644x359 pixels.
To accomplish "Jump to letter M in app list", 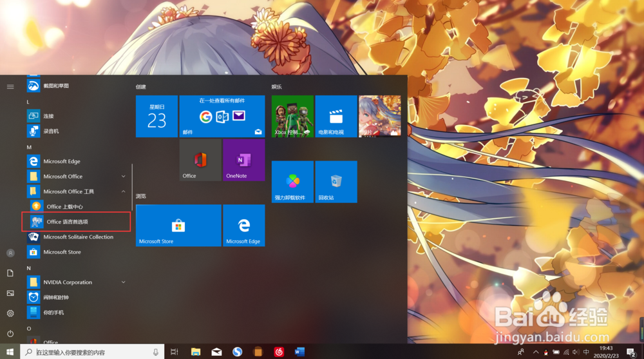I will tap(29, 147).
